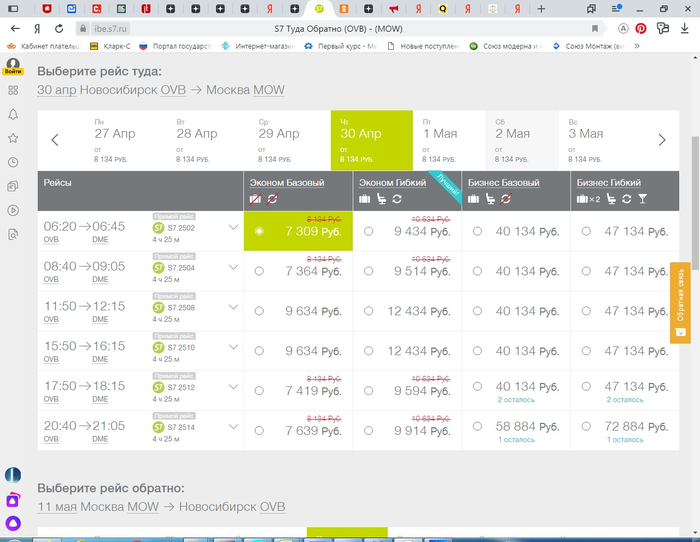
Task: Open bookmarks star in browser sidebar
Action: 13,138
